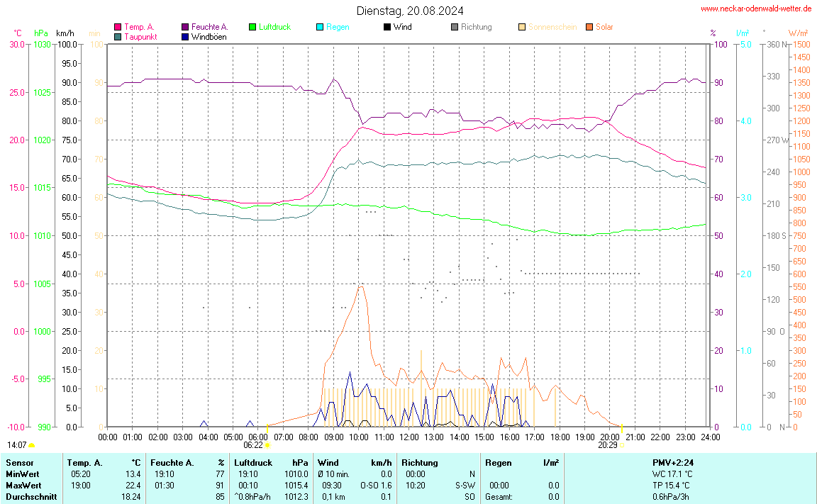Select the Luftdruck header in stats table
The height and width of the screenshot is (504, 817).
[253, 462]
